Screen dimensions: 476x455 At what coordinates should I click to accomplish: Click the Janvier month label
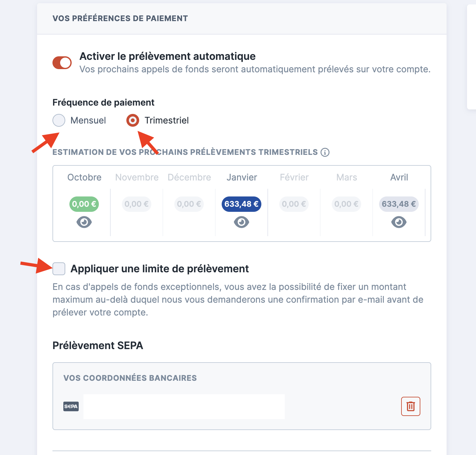[x=242, y=177]
